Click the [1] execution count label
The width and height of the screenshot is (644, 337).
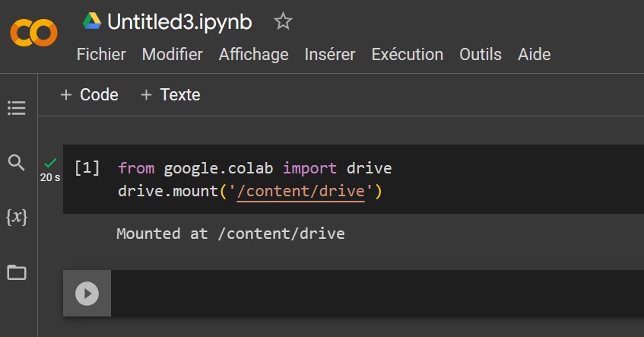[87, 167]
